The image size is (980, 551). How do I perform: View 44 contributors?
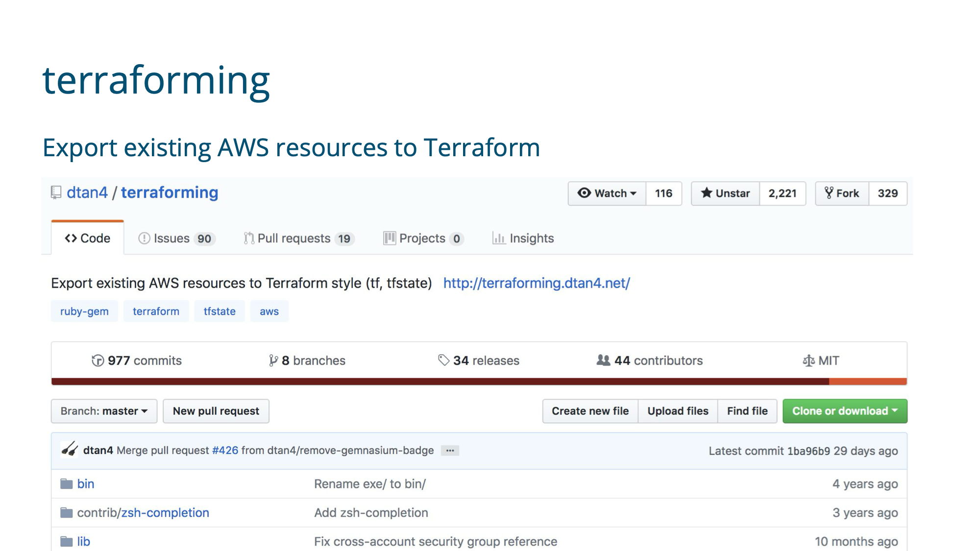point(650,361)
